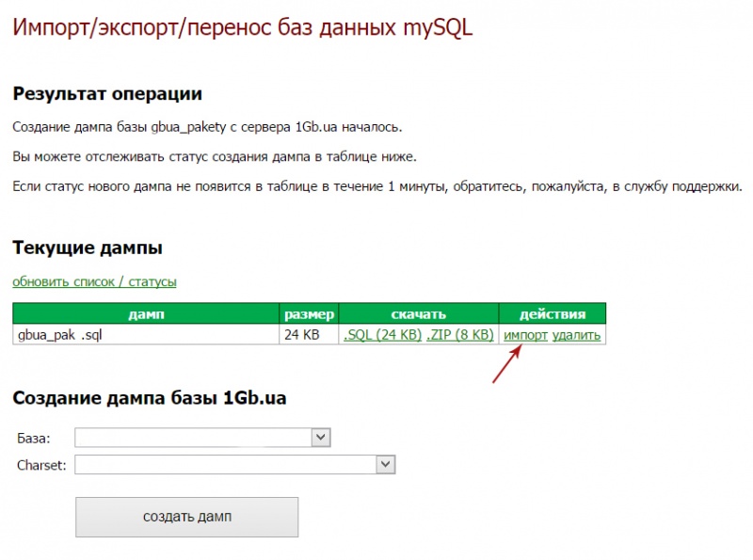Screen dimensions: 753x560
Task: Click the 'Результат операции' heading
Action: [107, 94]
